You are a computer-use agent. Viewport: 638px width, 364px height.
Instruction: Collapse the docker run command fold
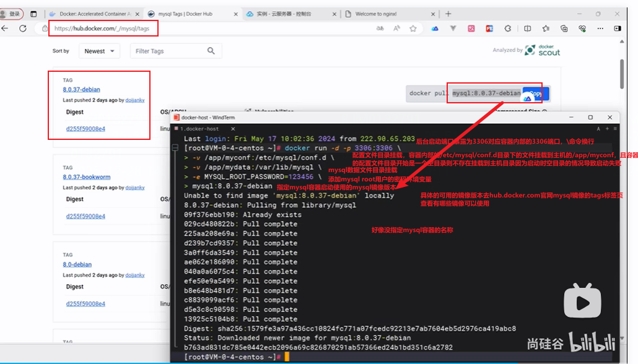click(x=175, y=148)
